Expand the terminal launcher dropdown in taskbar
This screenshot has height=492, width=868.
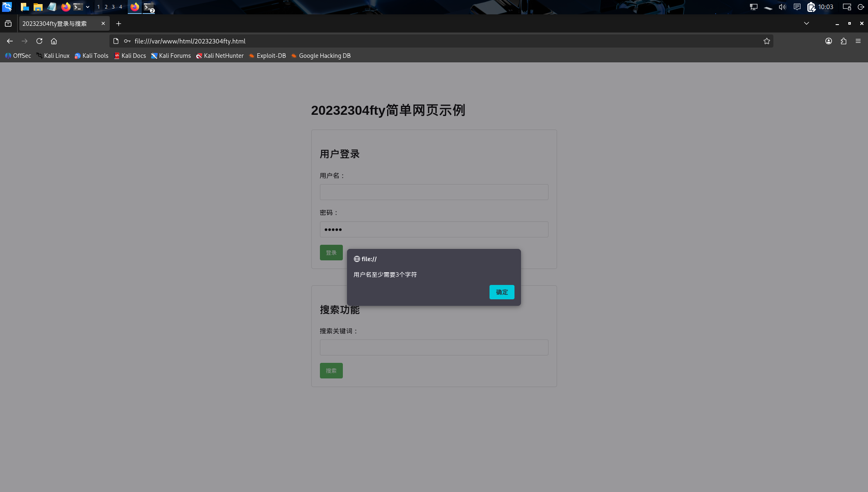[87, 7]
